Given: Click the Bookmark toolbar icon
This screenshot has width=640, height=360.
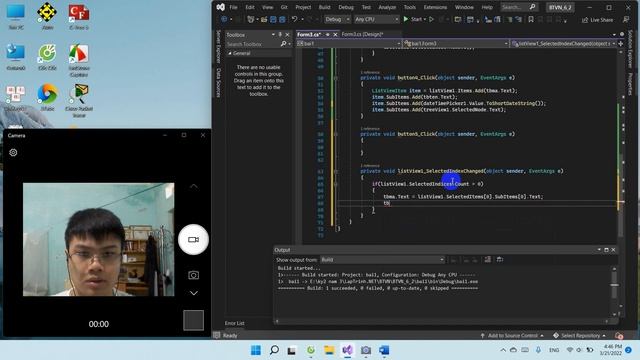Looking at the screenshot, I should [531, 19].
